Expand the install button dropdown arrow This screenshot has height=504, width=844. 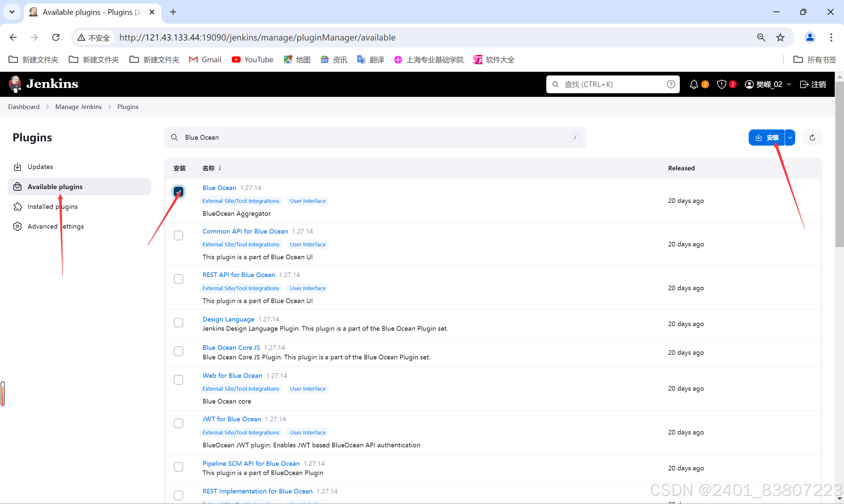coord(790,137)
